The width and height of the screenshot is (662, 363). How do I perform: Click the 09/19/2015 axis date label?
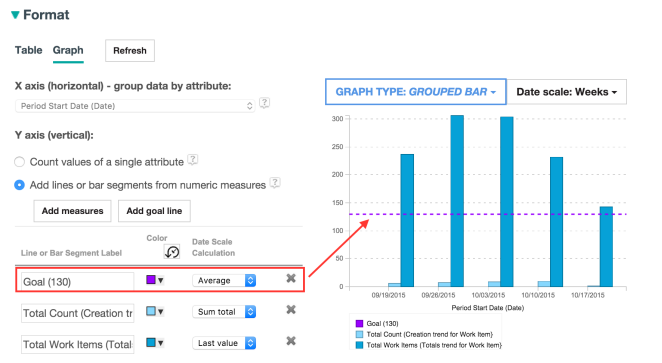(388, 295)
